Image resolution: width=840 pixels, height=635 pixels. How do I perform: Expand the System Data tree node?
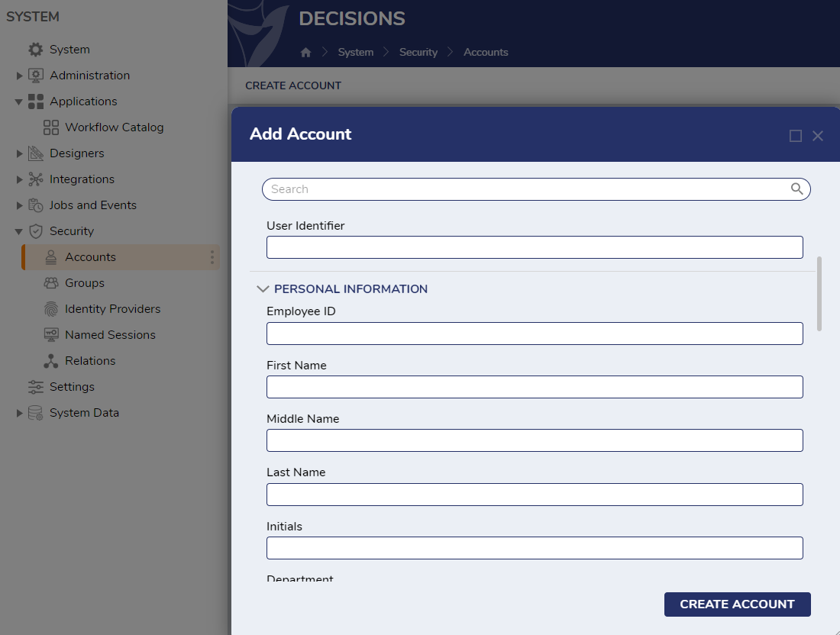[x=18, y=412]
